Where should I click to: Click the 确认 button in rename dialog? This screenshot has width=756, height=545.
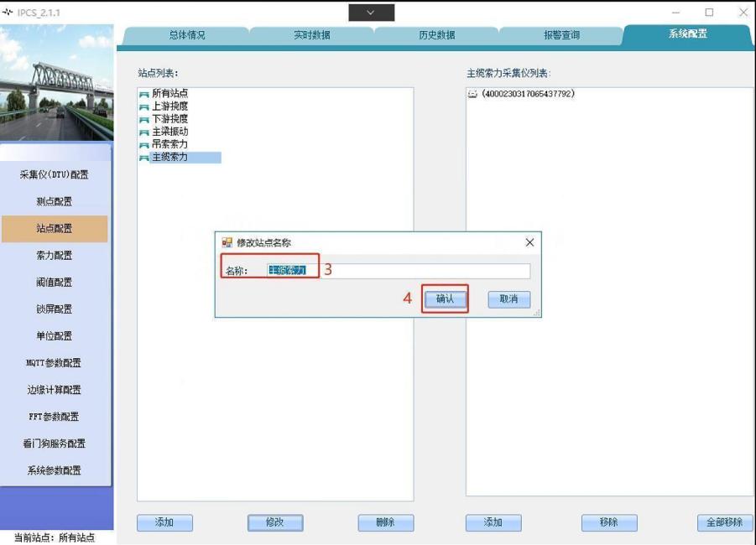coord(445,299)
